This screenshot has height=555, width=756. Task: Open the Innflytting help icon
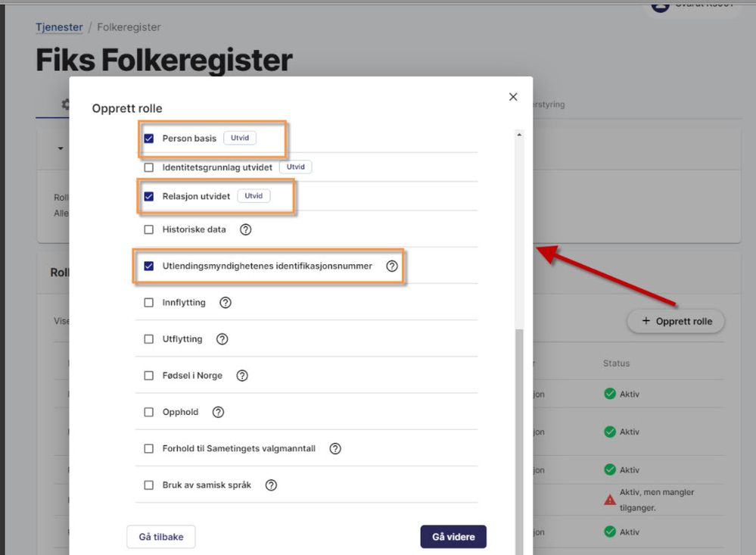pyautogui.click(x=226, y=303)
